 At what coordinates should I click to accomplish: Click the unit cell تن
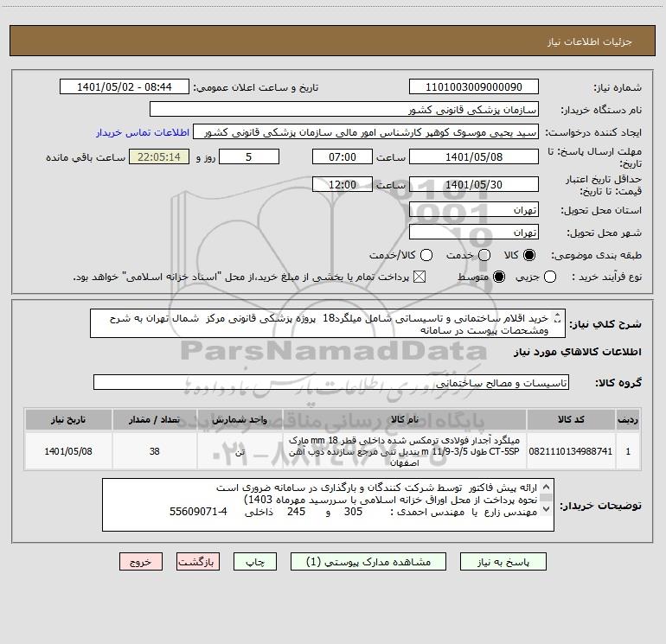pyautogui.click(x=240, y=451)
